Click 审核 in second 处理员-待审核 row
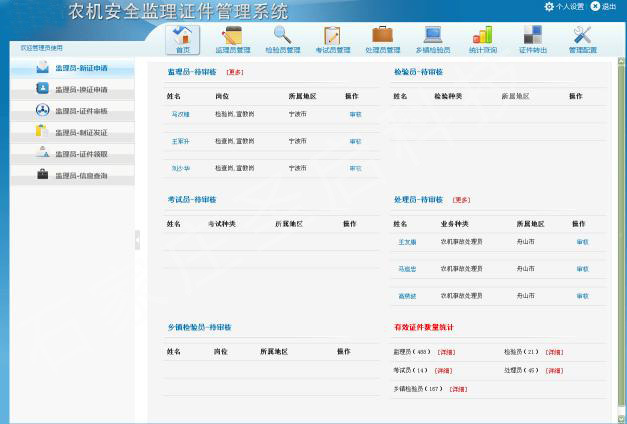 click(x=582, y=269)
